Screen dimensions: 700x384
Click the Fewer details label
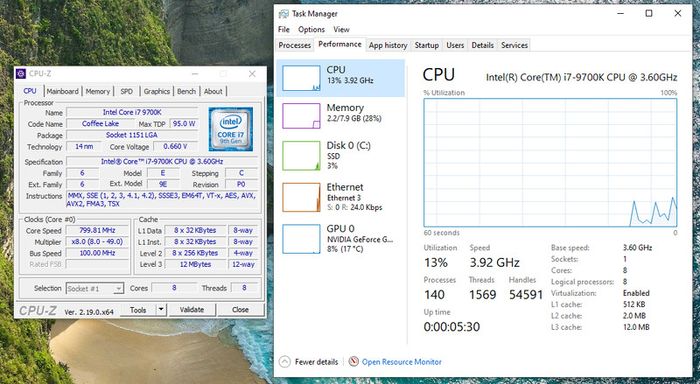[316, 362]
